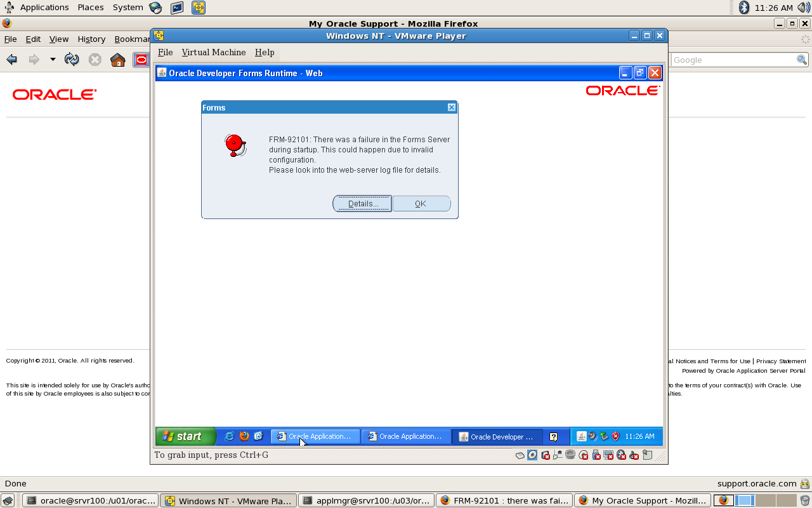Minimize the Oracle Developer Forms Runtime window
This screenshot has height=508, width=812.
625,73
